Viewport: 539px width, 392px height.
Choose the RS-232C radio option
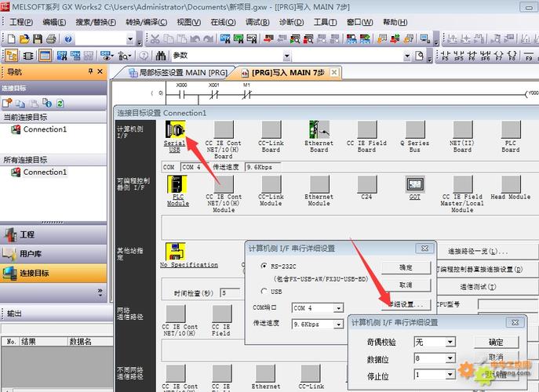pos(264,266)
